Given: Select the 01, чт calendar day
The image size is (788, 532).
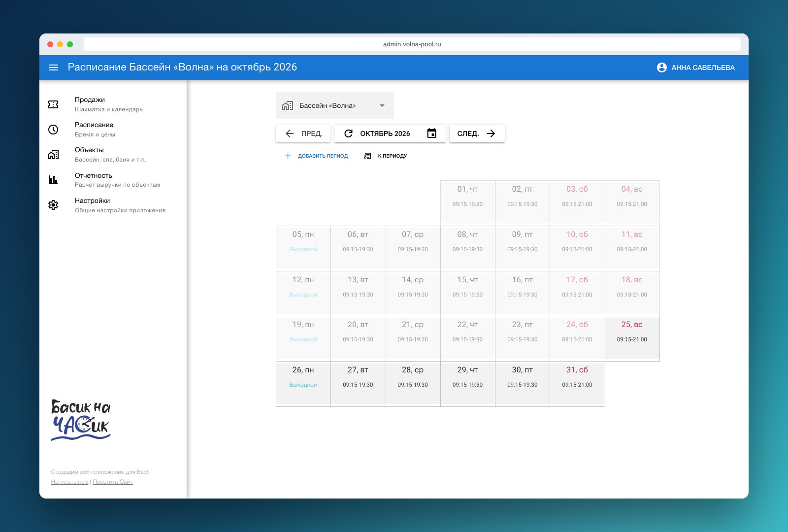Looking at the screenshot, I should click(468, 203).
